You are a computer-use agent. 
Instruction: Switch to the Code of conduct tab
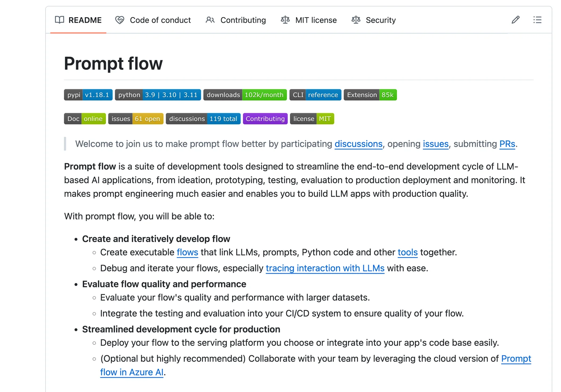pyautogui.click(x=160, y=20)
